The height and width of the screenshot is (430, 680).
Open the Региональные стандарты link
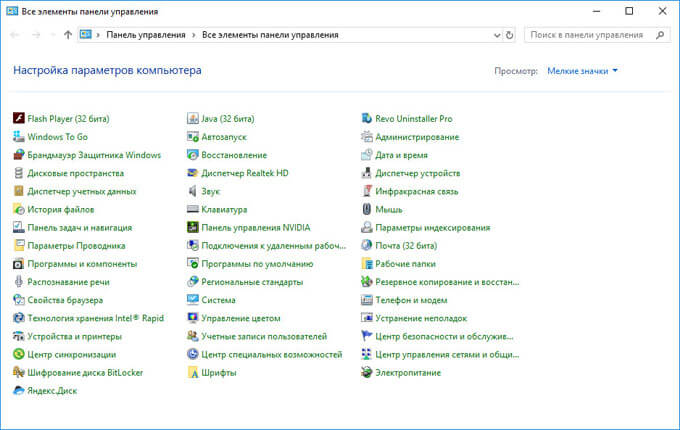(252, 282)
